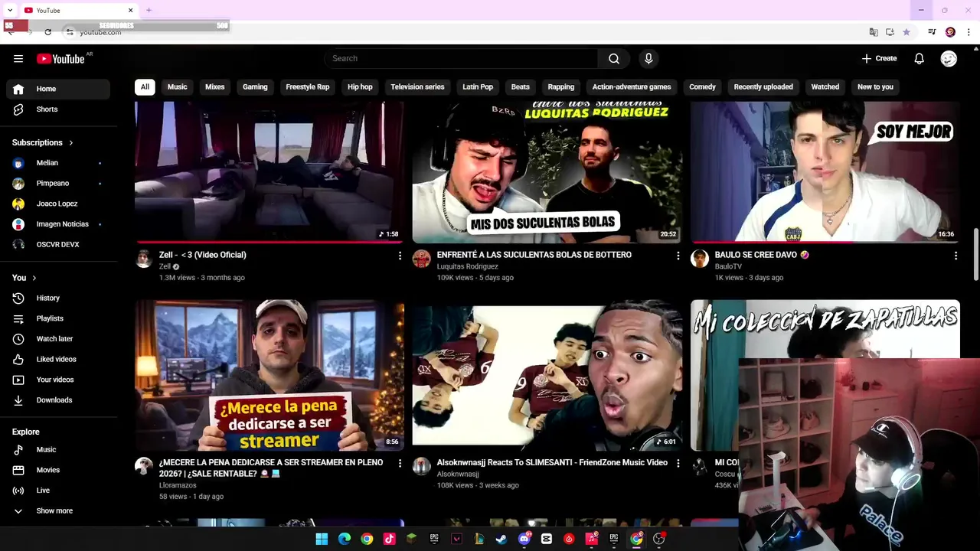Open Alsoknwnasjj Reacts video thumbnail

547,376
